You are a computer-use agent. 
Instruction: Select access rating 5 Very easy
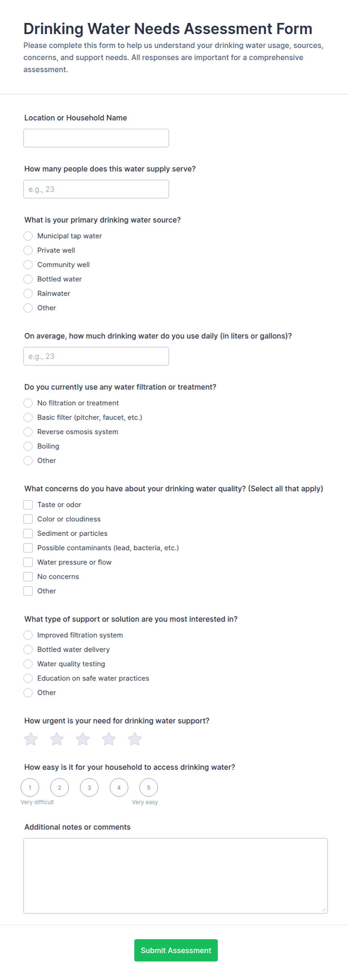148,788
